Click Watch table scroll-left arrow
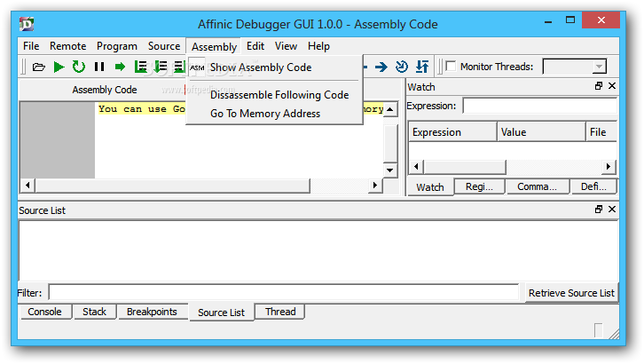This screenshot has width=644, height=364. tap(416, 166)
